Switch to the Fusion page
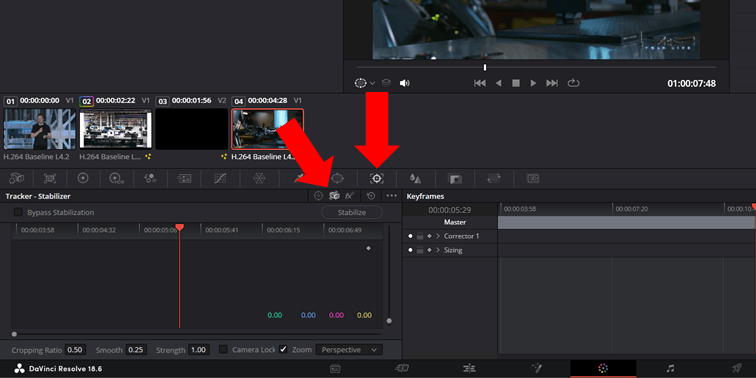Viewport: 756px width, 378px height. pos(536,369)
